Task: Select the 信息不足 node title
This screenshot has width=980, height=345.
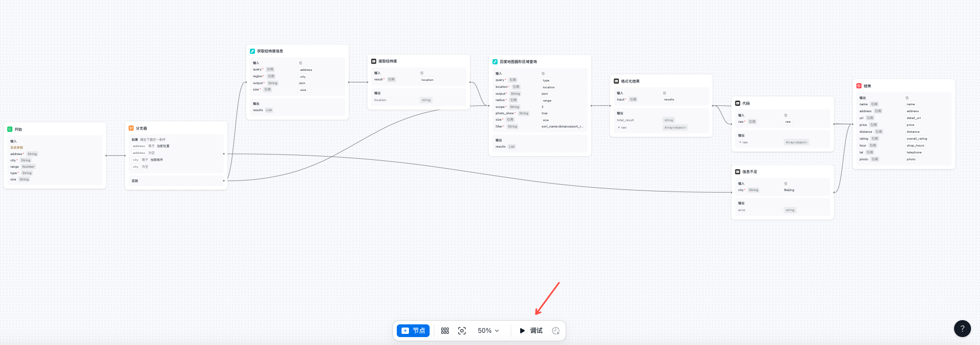Action: pyautogui.click(x=750, y=172)
